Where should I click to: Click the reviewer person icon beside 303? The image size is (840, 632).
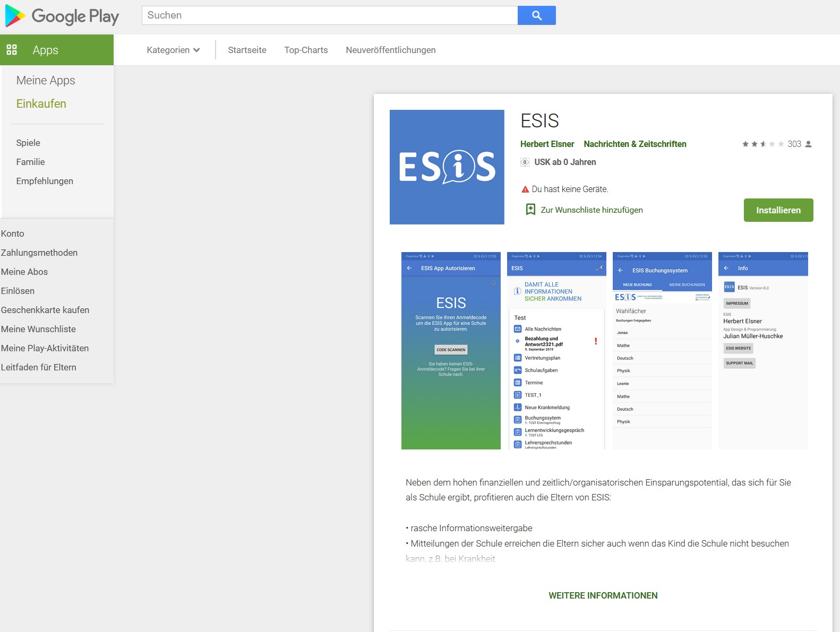coord(809,144)
